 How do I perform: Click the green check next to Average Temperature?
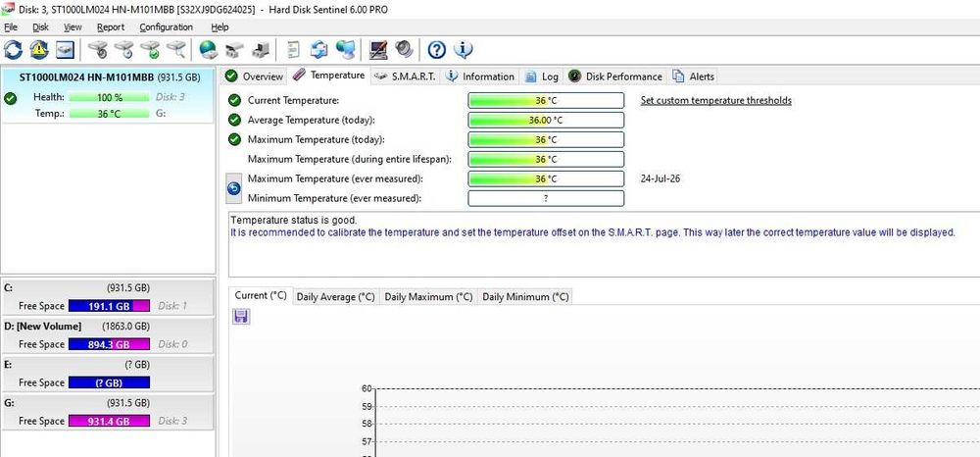coord(234,120)
